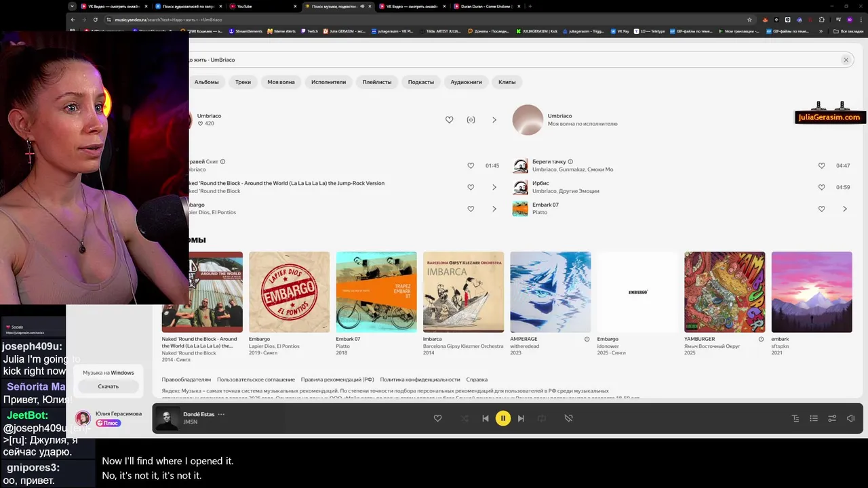Image resolution: width=868 pixels, height=488 pixels.
Task: Like the playing track Dondé Estas
Action: 437,418
